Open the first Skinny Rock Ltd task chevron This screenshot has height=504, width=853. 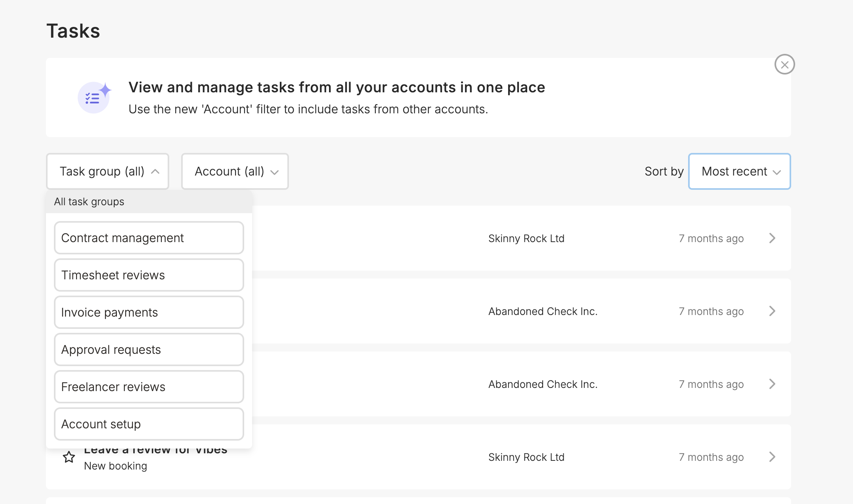tap(772, 238)
